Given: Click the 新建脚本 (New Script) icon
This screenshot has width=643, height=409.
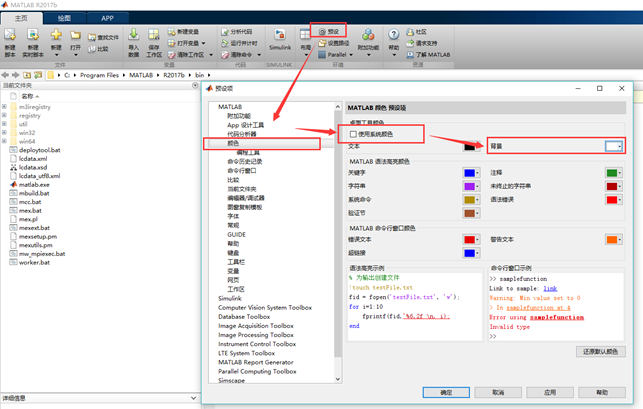Looking at the screenshot, I should (x=10, y=35).
